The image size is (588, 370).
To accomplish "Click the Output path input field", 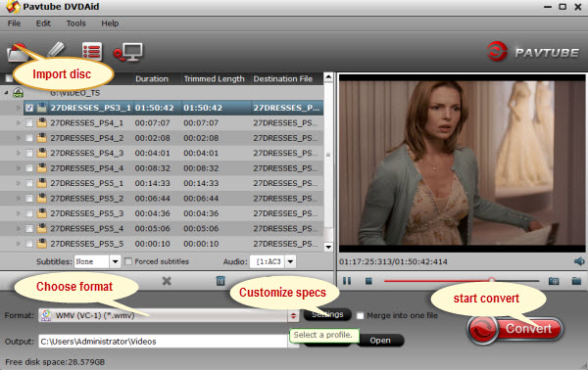I will pyautogui.click(x=163, y=342).
